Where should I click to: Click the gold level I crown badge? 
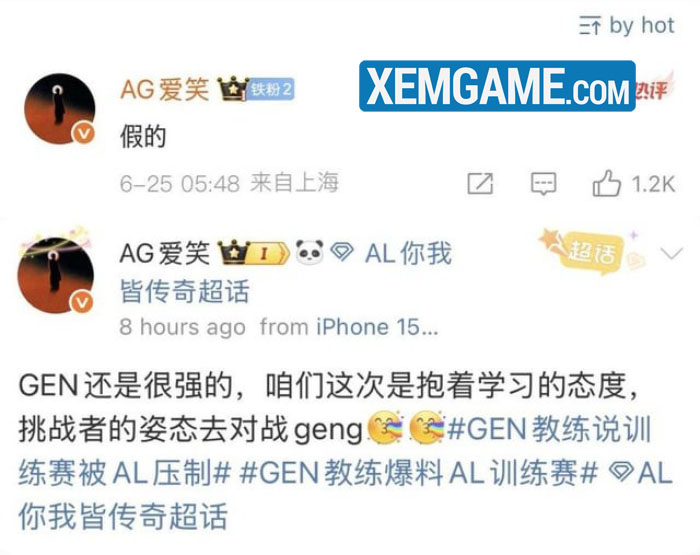tap(253, 253)
